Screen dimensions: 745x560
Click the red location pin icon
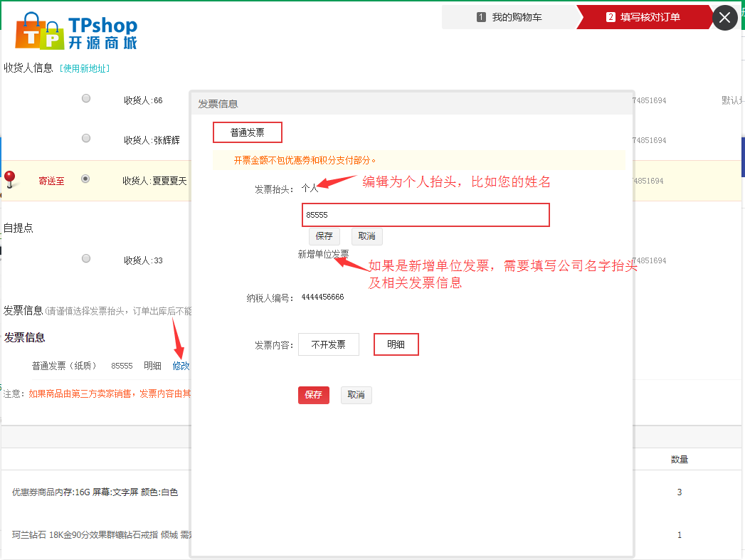click(9, 178)
